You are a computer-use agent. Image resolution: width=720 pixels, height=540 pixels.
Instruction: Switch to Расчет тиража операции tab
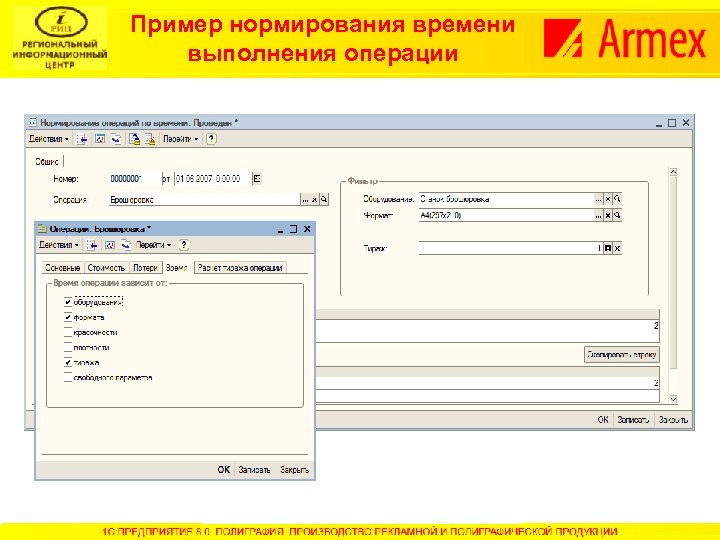click(x=240, y=268)
